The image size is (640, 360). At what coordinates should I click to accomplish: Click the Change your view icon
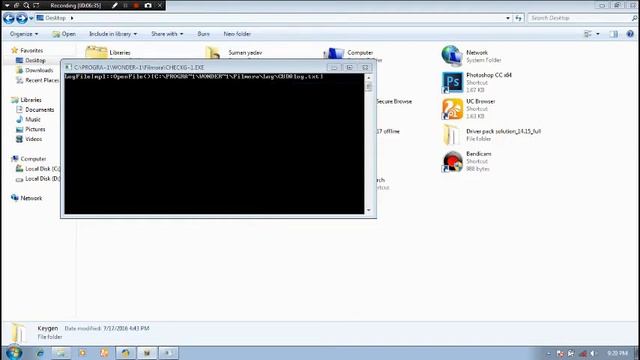coord(588,34)
